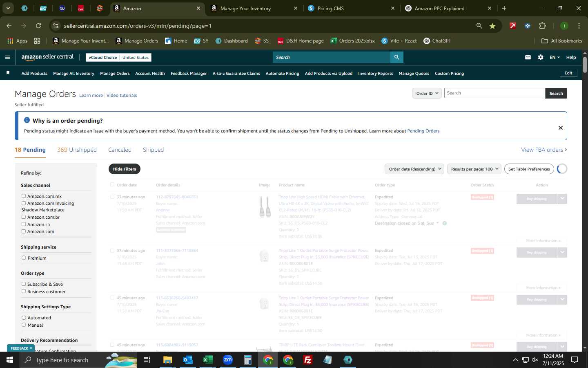Open the tab groups grid icon
This screenshot has height=368, width=588.
click(x=37, y=41)
